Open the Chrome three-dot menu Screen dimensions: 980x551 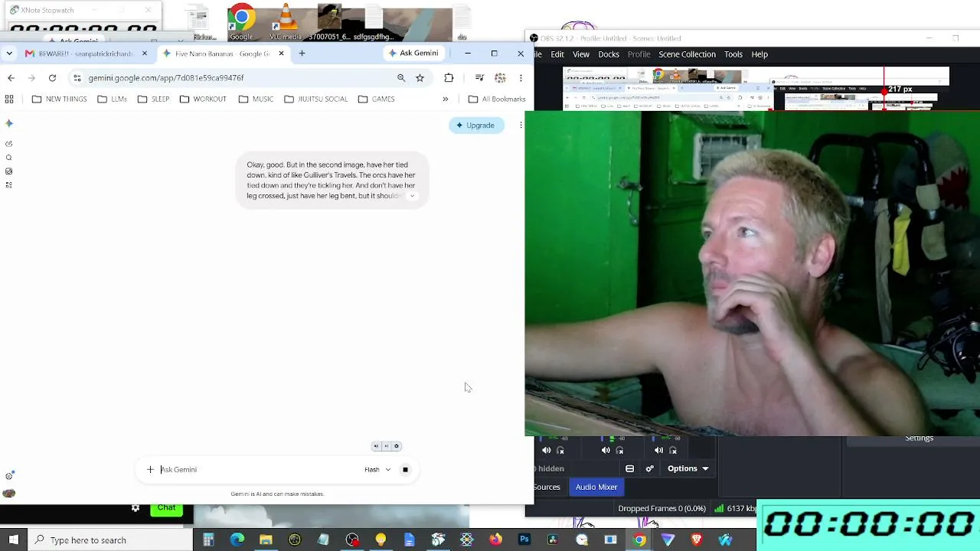click(x=521, y=77)
